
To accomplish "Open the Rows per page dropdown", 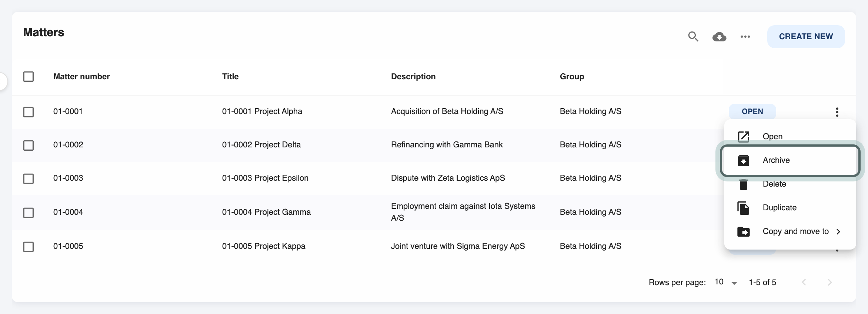I will [726, 282].
